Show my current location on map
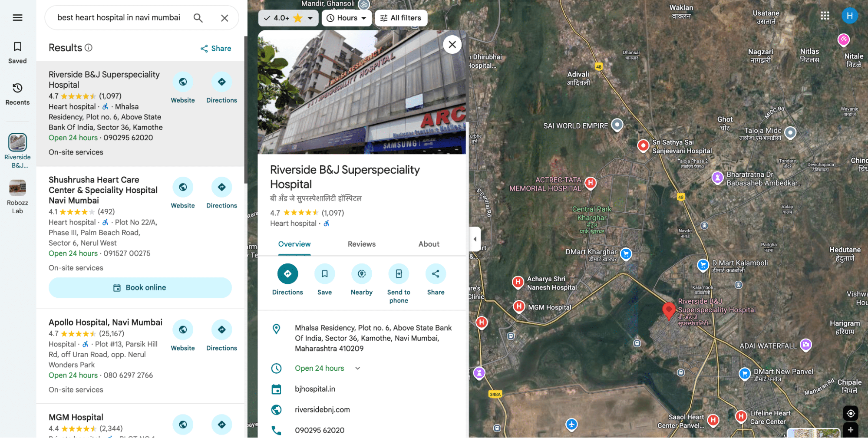Viewport: 868px width, 438px height. pyautogui.click(x=851, y=413)
